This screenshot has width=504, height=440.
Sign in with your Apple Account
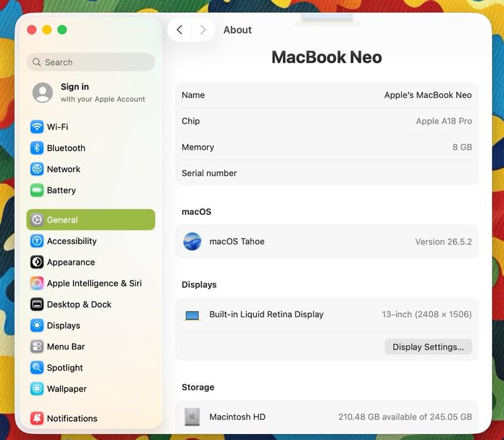tap(91, 93)
